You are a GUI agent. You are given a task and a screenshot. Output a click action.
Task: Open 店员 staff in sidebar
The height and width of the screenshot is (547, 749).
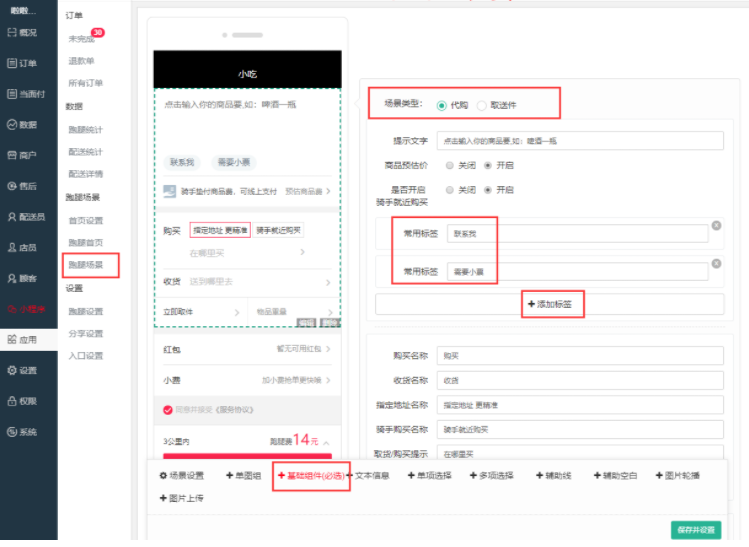22,247
